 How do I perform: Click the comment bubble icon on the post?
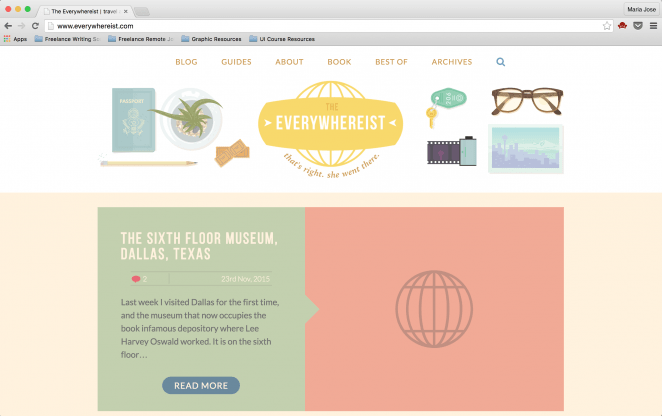[136, 279]
